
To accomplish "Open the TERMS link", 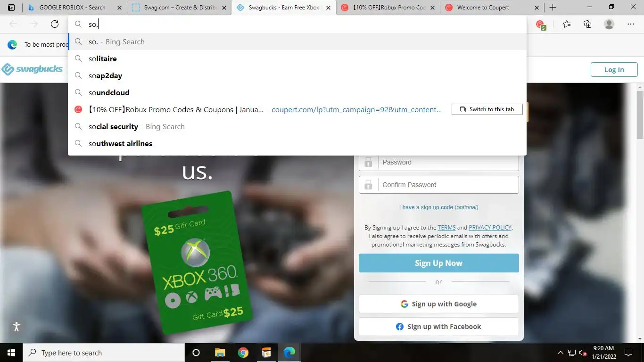I will point(446,228).
